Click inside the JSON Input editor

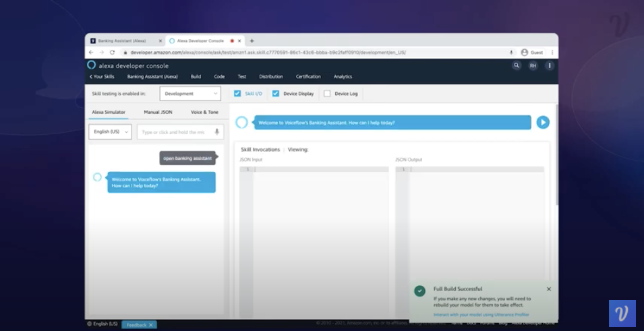coord(314,242)
